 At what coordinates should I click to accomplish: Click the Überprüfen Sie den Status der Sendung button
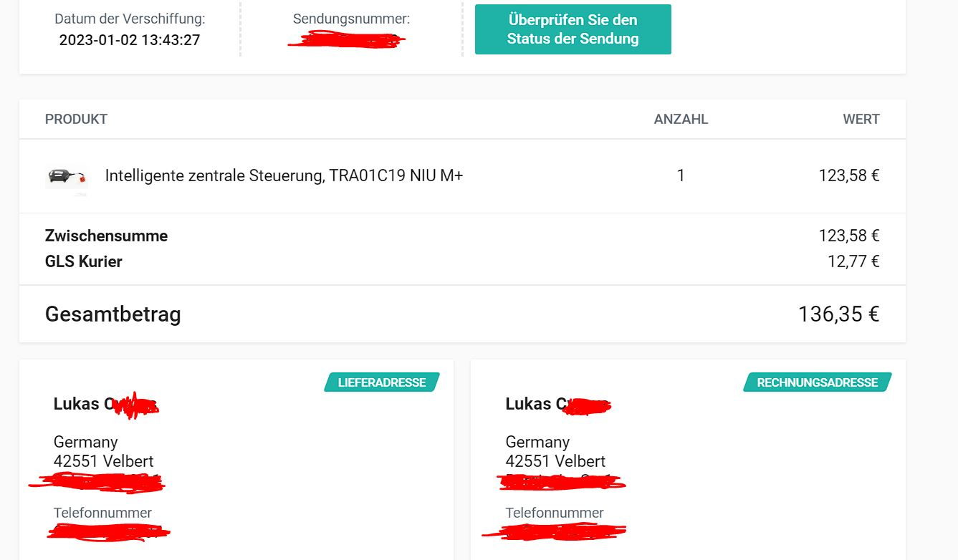point(573,29)
